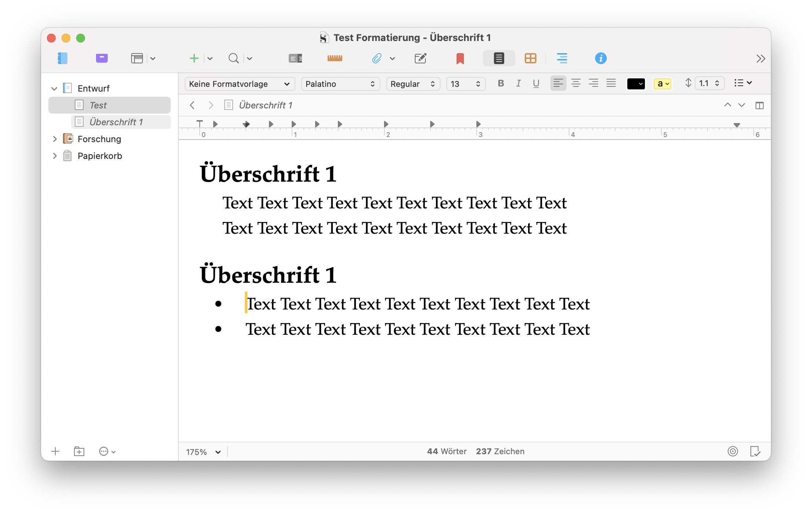Open the line spacing 1.1 dropdown
The height and width of the screenshot is (515, 812).
tap(709, 84)
